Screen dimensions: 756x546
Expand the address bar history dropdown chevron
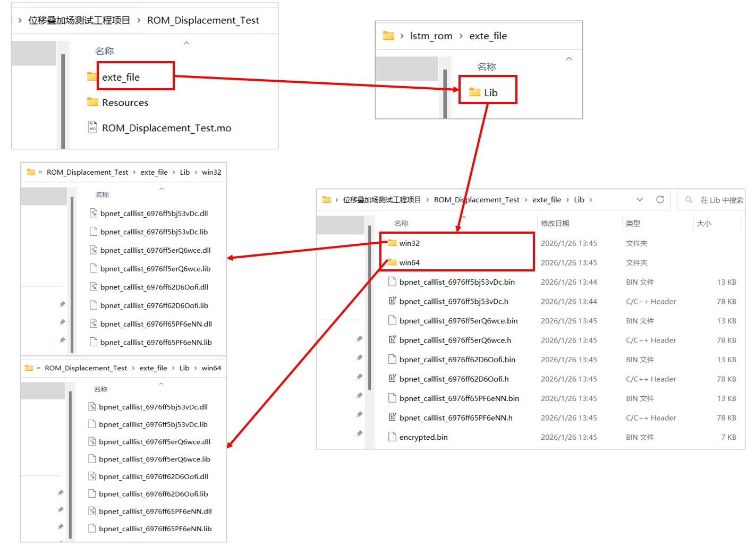tap(640, 200)
